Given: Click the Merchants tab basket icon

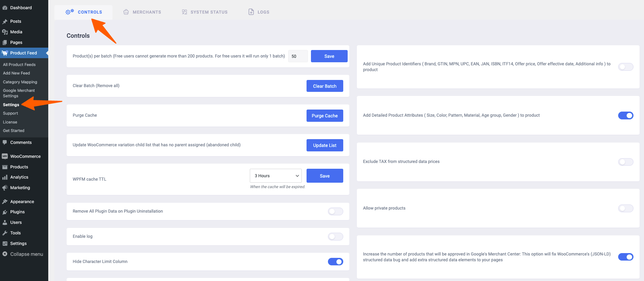Looking at the screenshot, I should coord(126,12).
